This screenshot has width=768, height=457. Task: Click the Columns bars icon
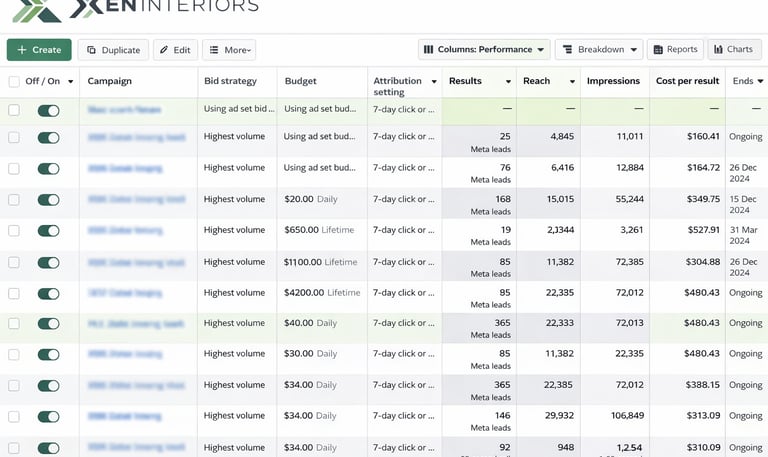tap(428, 49)
